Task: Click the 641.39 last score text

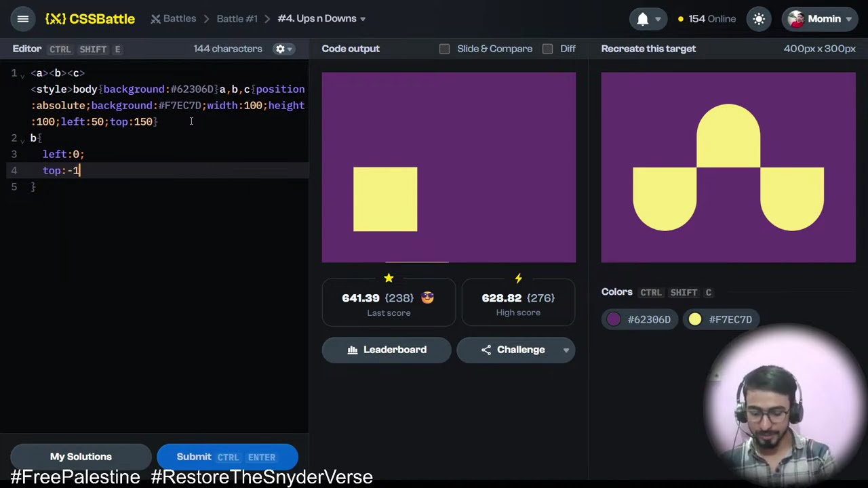Action: [x=361, y=298]
